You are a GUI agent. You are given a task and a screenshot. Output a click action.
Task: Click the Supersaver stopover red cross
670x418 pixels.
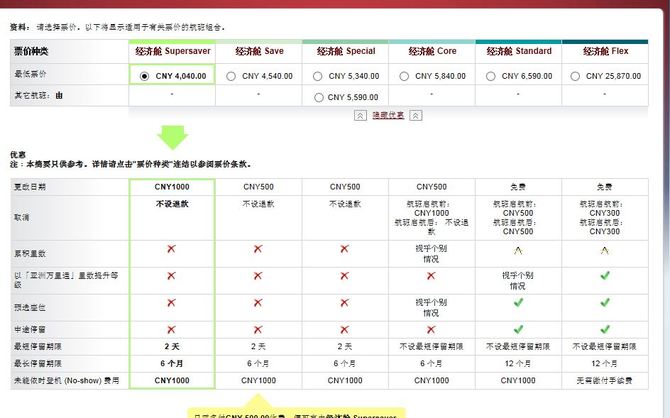[171, 330]
